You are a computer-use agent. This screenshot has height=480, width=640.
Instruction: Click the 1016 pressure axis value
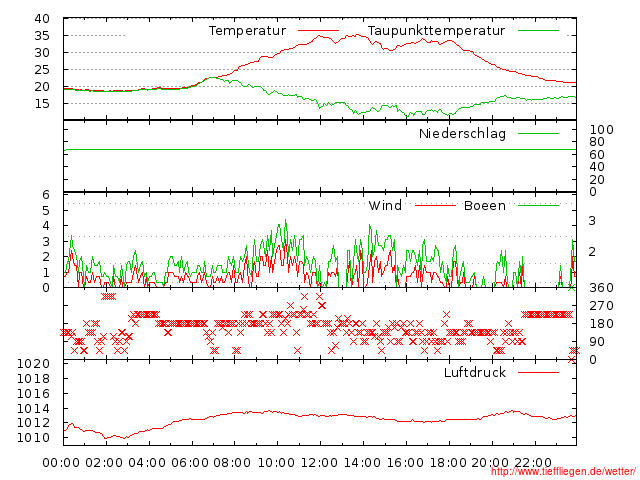(x=33, y=393)
